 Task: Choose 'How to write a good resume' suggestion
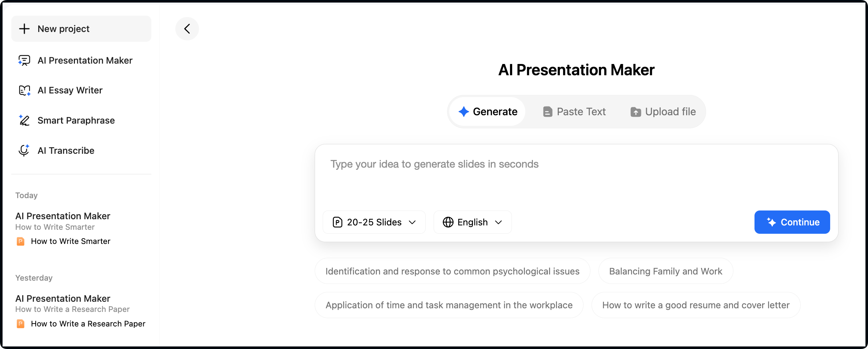tap(696, 305)
